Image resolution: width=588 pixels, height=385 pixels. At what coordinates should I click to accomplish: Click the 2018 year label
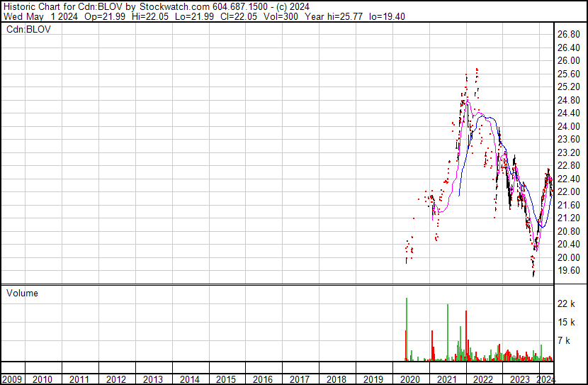tap(336, 379)
